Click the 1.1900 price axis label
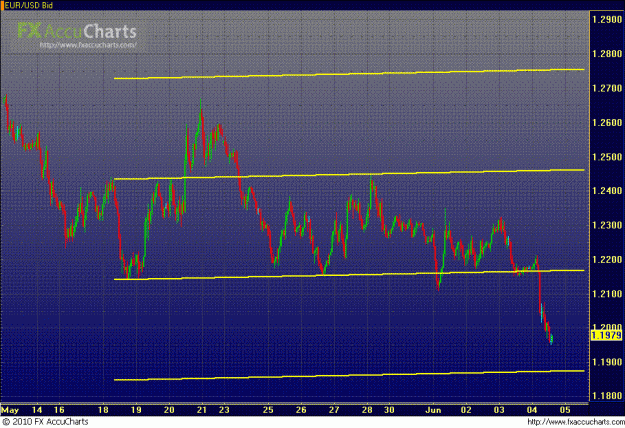The image size is (625, 428). point(607,362)
